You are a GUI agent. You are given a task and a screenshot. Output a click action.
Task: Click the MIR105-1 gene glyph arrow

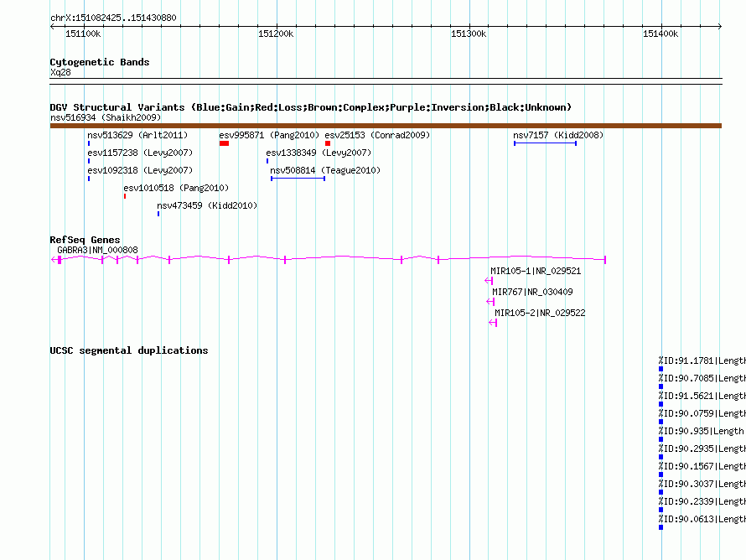[489, 281]
